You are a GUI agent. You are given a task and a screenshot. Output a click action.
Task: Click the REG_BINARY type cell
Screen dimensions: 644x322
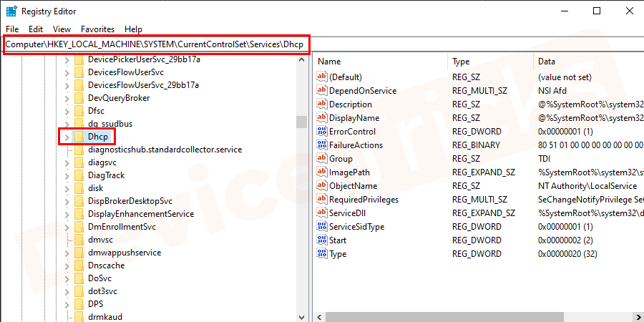click(476, 145)
